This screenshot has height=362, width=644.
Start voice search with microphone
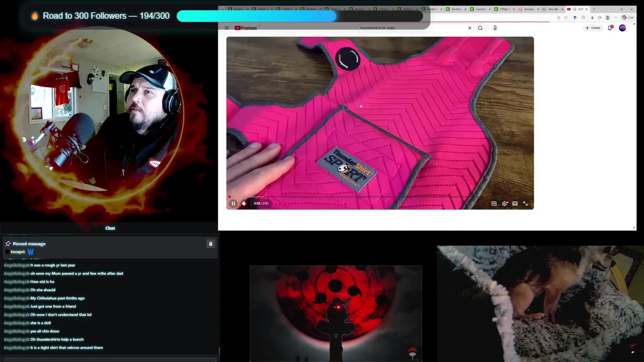495,28
